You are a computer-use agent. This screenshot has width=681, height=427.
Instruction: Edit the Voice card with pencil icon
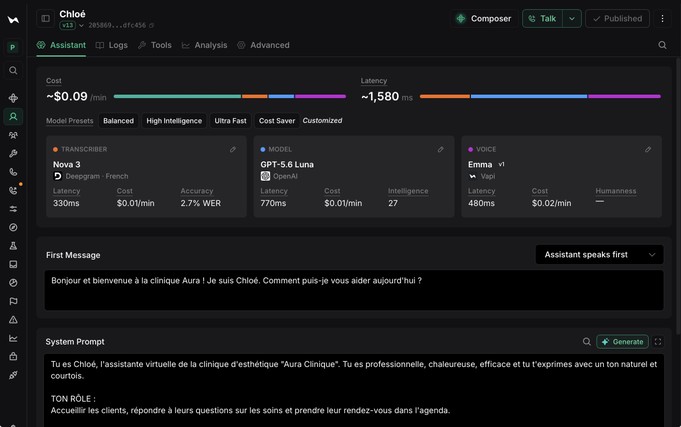coord(648,149)
